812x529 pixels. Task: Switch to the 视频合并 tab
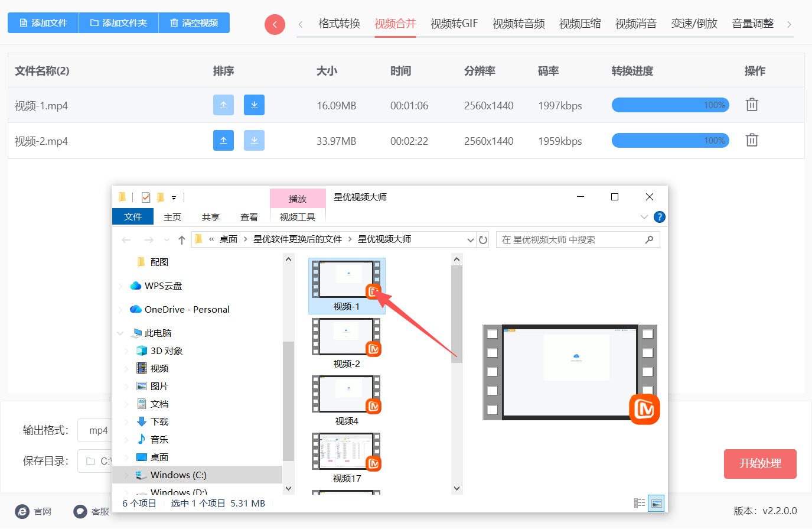pyautogui.click(x=395, y=24)
